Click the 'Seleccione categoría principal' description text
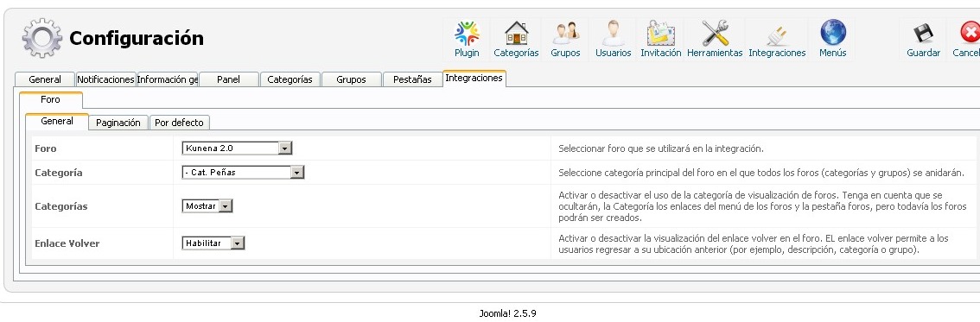Image resolution: width=980 pixels, height=322 pixels. tap(761, 173)
